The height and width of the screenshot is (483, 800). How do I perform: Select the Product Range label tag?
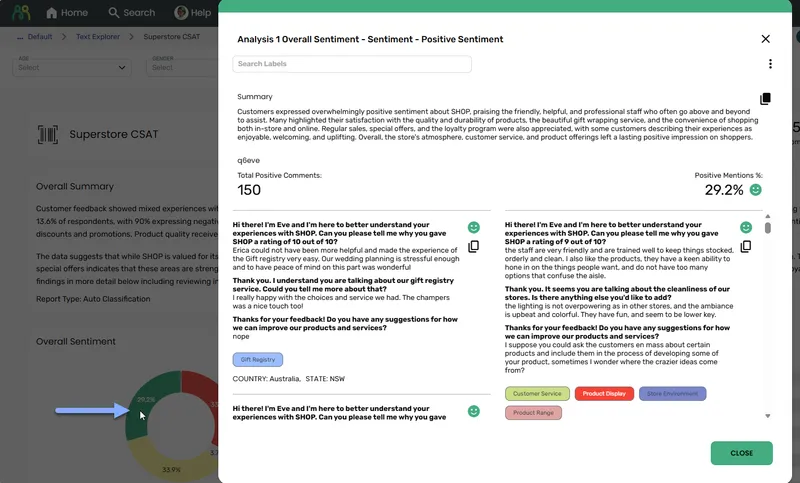(x=533, y=413)
